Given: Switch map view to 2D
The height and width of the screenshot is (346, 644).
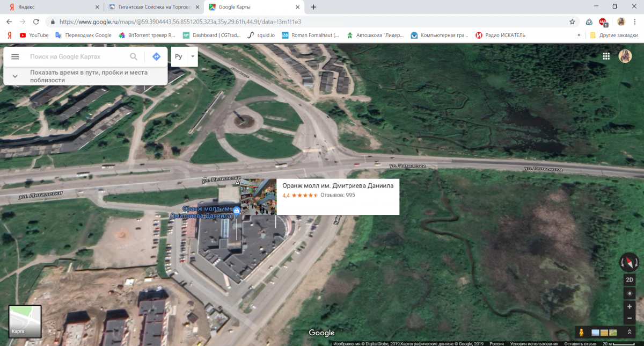Looking at the screenshot, I should (x=630, y=280).
